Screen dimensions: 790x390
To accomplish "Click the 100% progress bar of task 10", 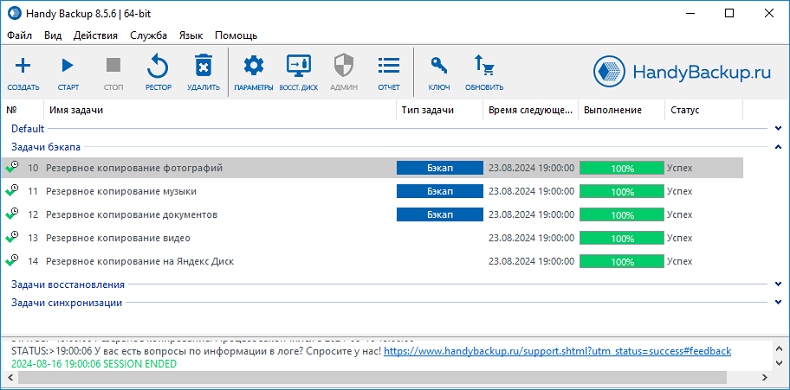I will [x=622, y=168].
